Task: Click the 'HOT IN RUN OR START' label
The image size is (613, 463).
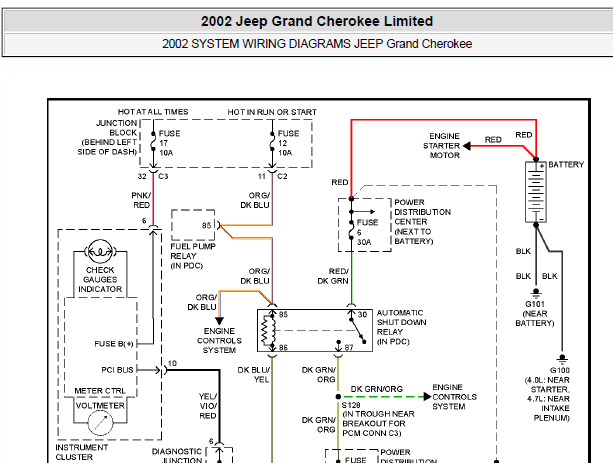Action: click(x=272, y=112)
